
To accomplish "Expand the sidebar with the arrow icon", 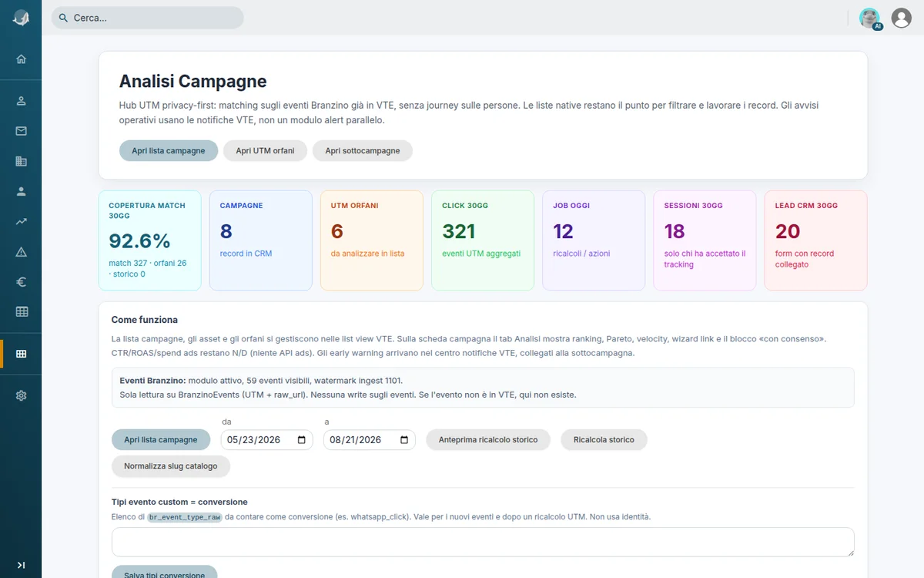I will pyautogui.click(x=21, y=565).
